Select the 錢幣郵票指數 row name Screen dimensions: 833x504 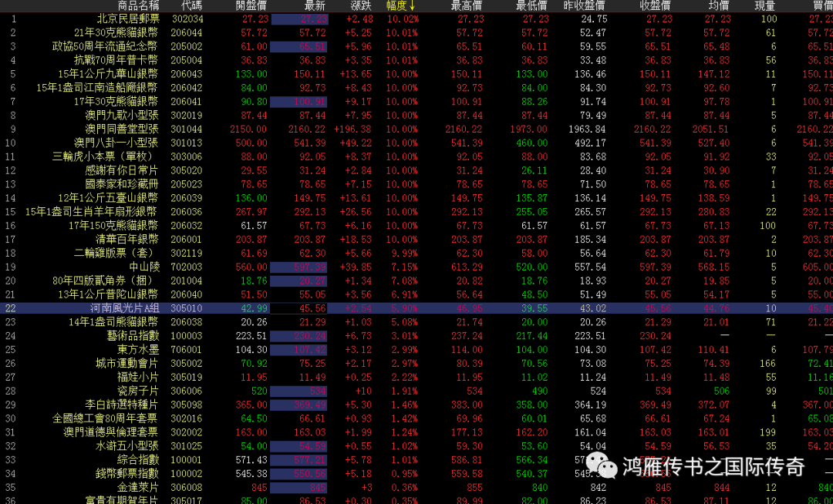tap(127, 474)
